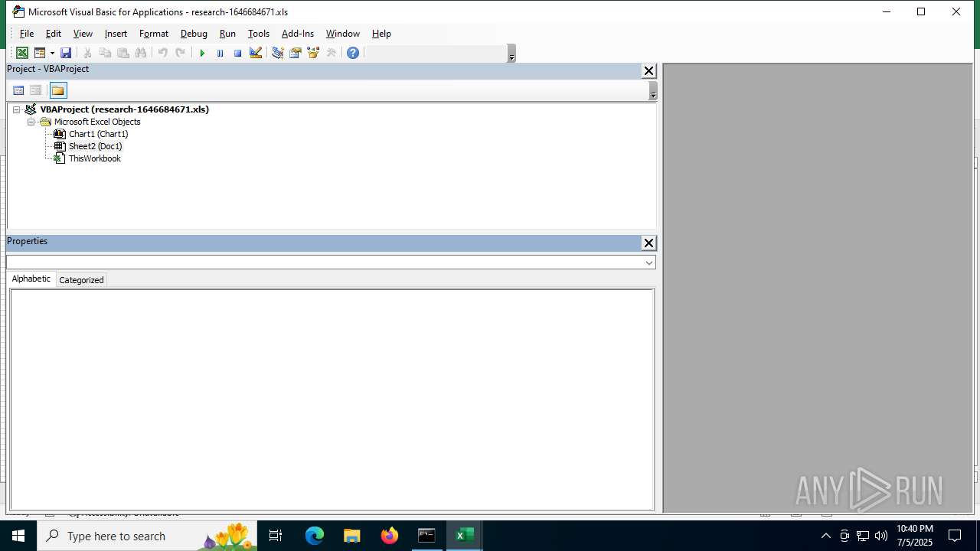Click View Code icon in Project pane

(18, 90)
